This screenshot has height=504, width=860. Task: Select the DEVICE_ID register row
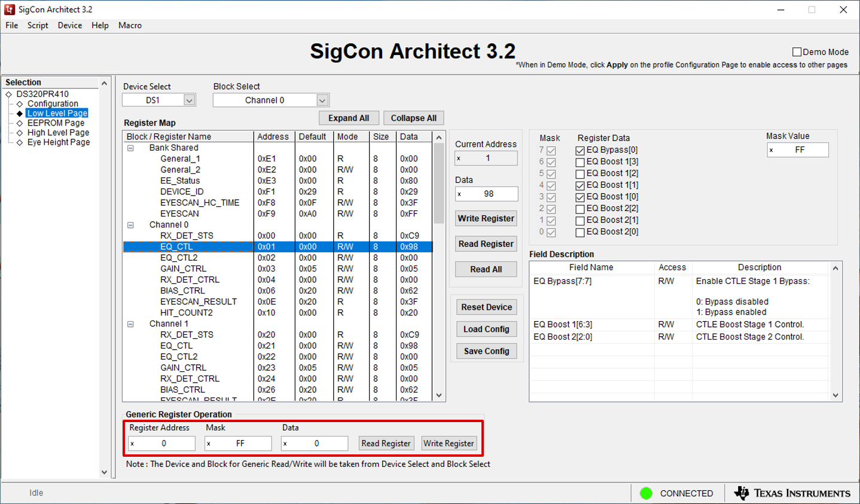click(x=277, y=192)
